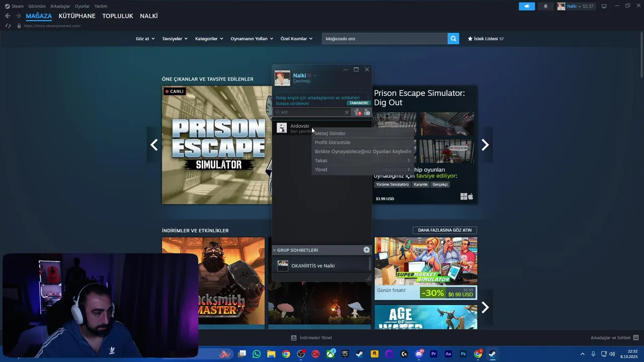The image size is (644, 362).
Task: Expand the Kategoriler dropdown
Action: tap(209, 39)
